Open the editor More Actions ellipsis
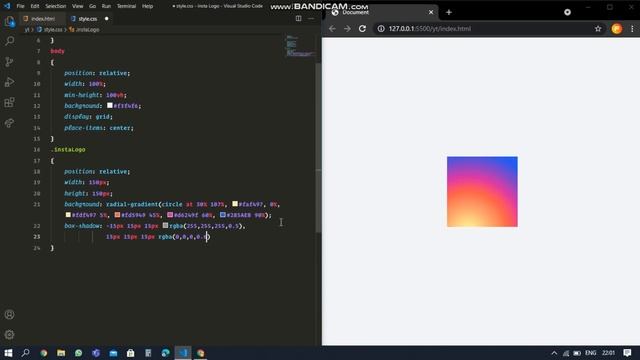The width and height of the screenshot is (640, 360). [x=311, y=18]
